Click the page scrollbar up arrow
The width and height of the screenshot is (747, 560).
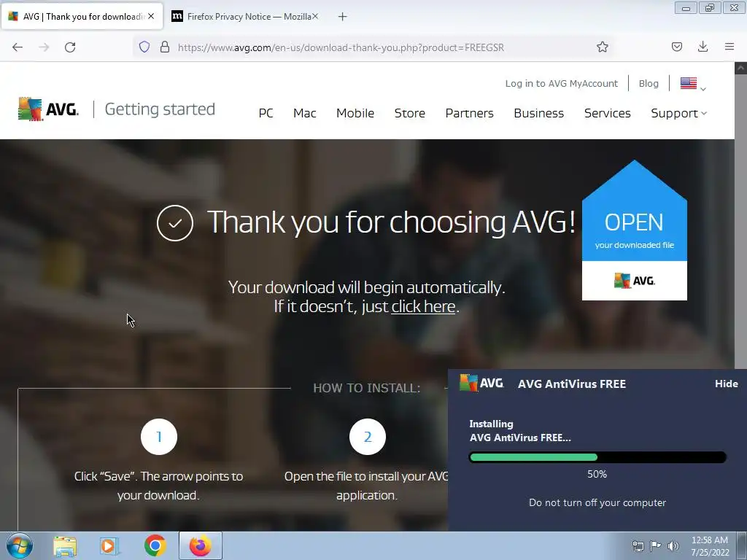[x=740, y=68]
